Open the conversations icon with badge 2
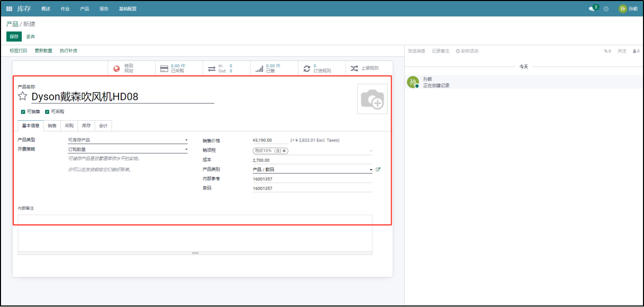644x307 pixels. 592,9
